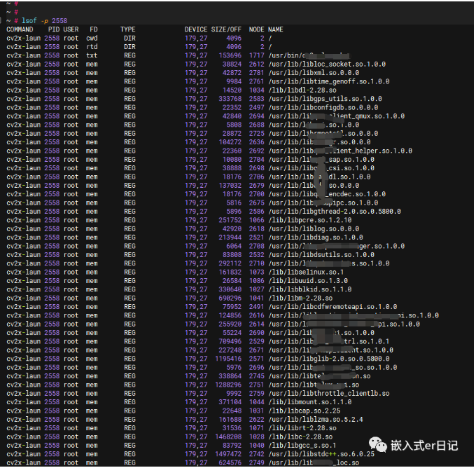The image size is (476, 468).
Task: Click path /lib/libmount.so.1.1.0
Action: coord(310,402)
